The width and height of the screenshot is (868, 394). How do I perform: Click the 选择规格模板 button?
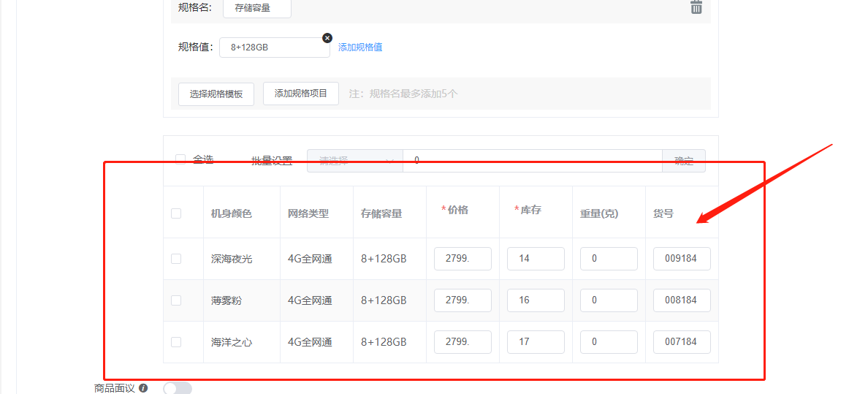click(216, 94)
